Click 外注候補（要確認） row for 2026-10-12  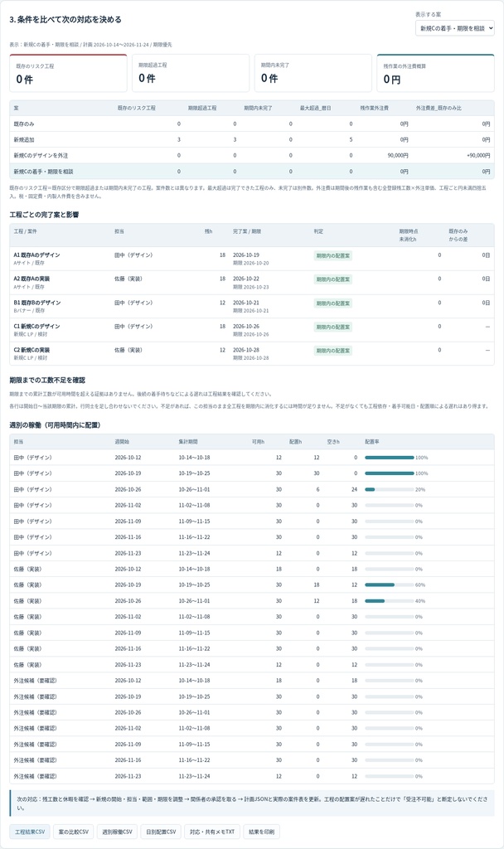pos(252,681)
